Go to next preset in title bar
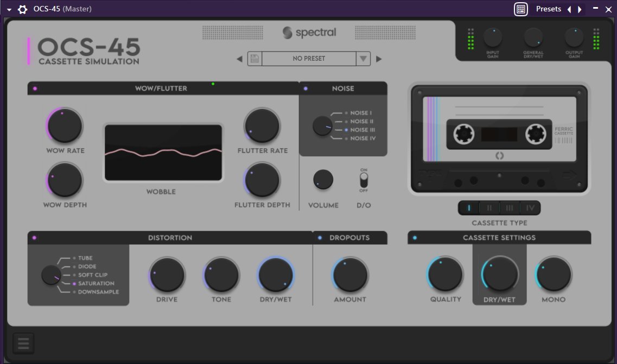617x364 pixels. click(x=580, y=9)
